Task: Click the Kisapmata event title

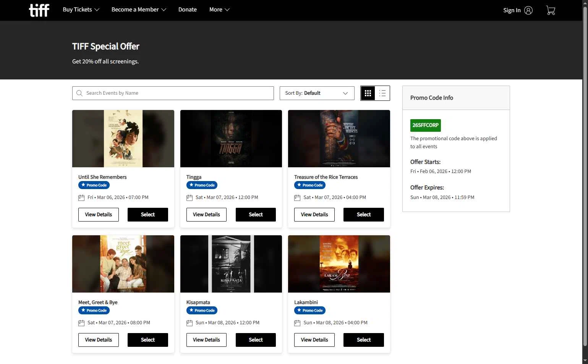Action: [198, 303]
